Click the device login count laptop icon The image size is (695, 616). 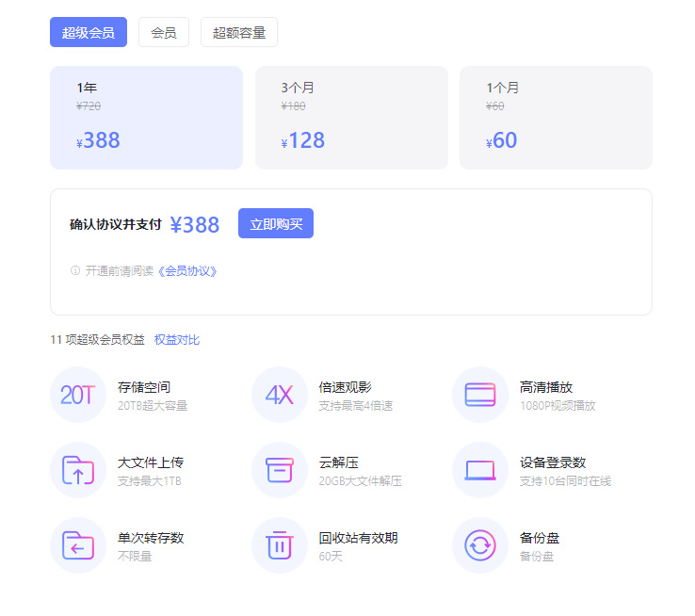480,470
